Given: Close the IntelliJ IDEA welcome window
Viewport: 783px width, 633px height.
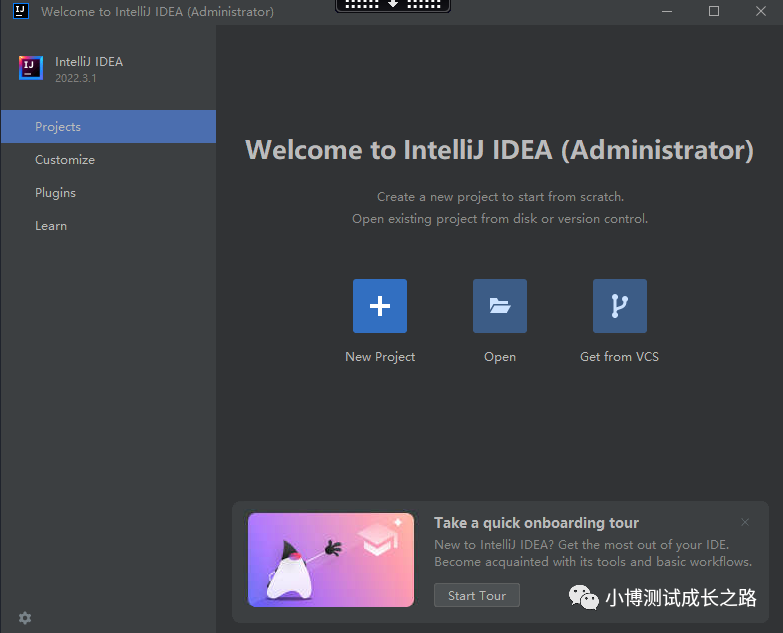Looking at the screenshot, I should (x=761, y=11).
